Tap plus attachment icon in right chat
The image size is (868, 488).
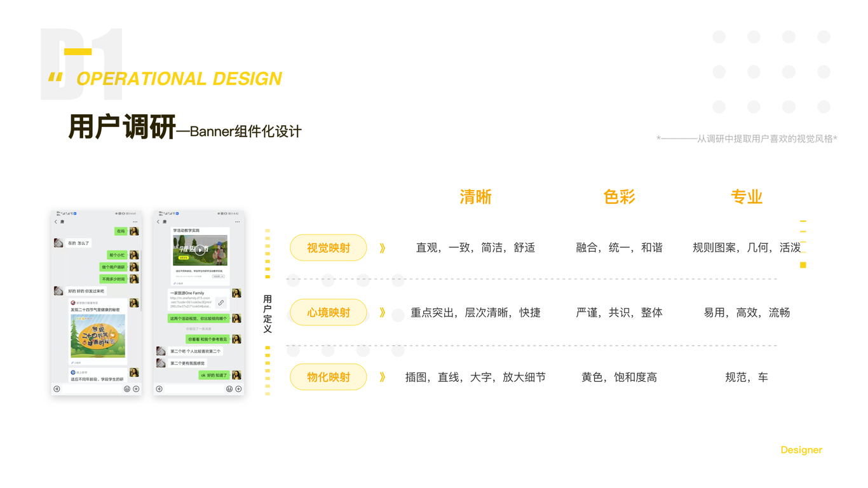(238, 389)
